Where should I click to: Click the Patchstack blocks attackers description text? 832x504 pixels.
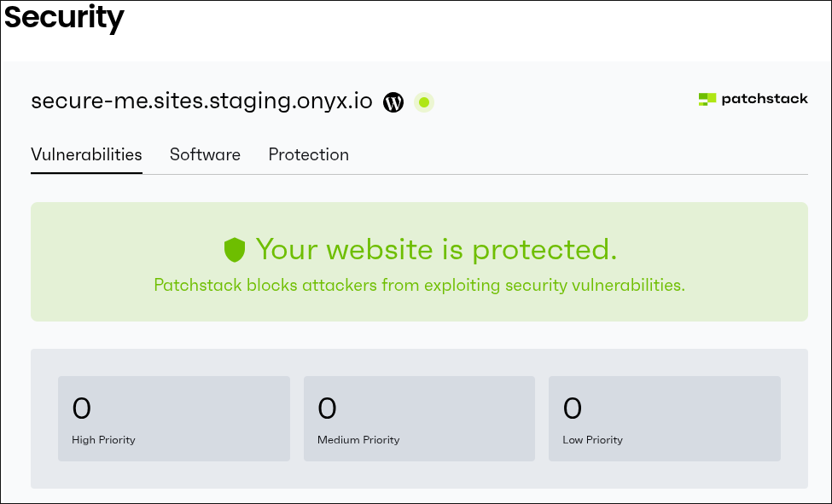(x=419, y=285)
